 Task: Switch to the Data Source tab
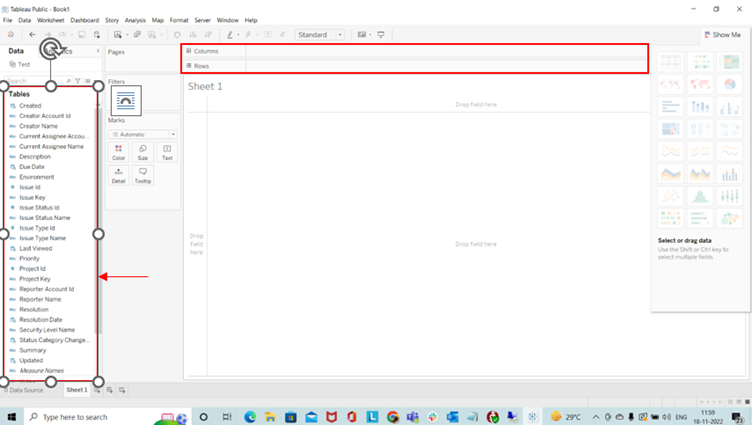[23, 390]
